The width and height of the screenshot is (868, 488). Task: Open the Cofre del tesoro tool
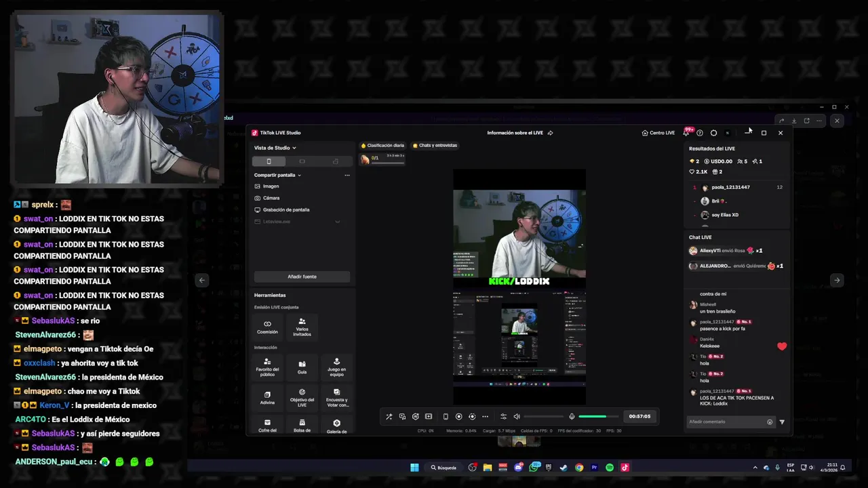267,426
